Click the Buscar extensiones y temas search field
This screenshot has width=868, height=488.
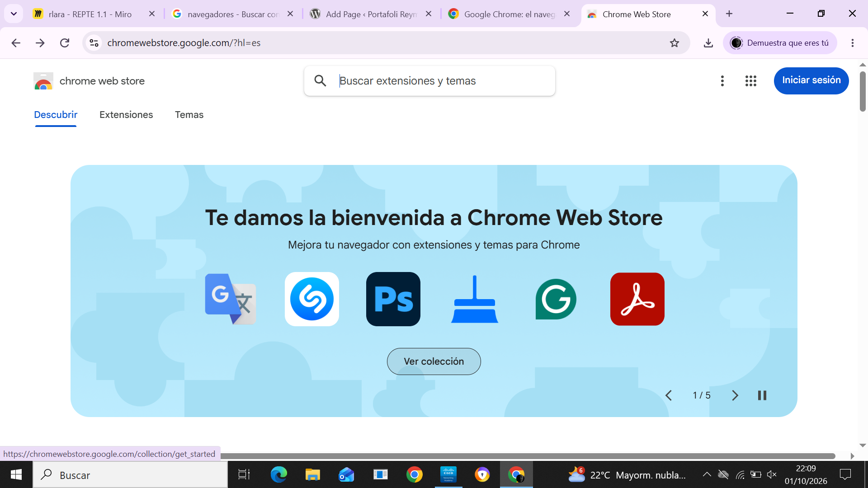click(429, 81)
